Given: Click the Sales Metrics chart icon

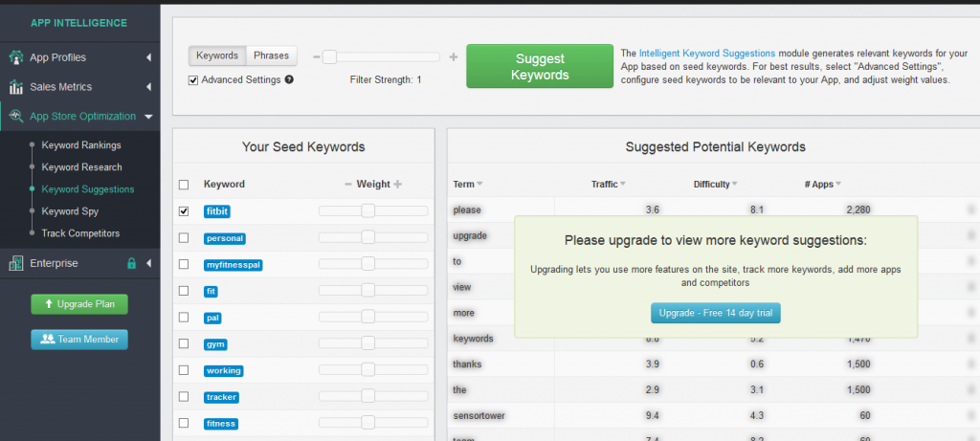Looking at the screenshot, I should [x=16, y=87].
